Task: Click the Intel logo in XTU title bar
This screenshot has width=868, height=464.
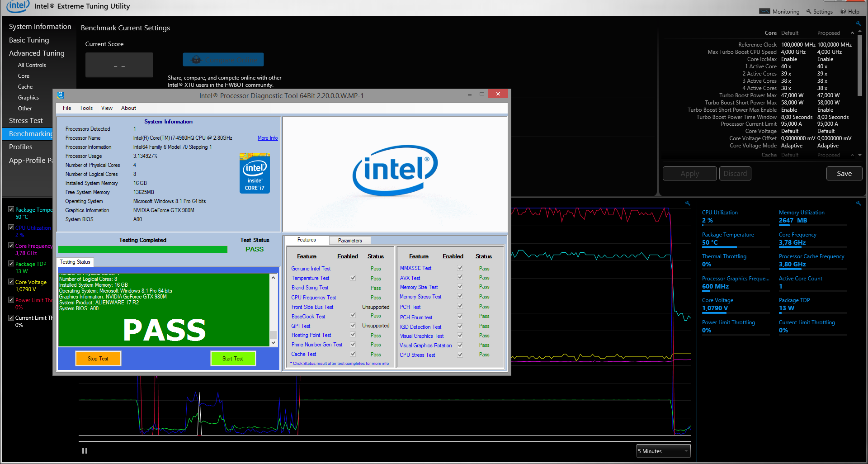Action: (x=17, y=6)
